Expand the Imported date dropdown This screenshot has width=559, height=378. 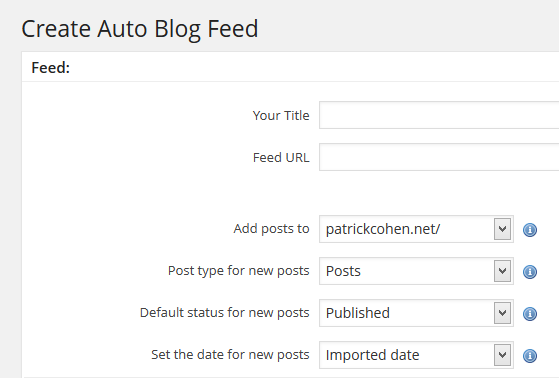(416, 355)
